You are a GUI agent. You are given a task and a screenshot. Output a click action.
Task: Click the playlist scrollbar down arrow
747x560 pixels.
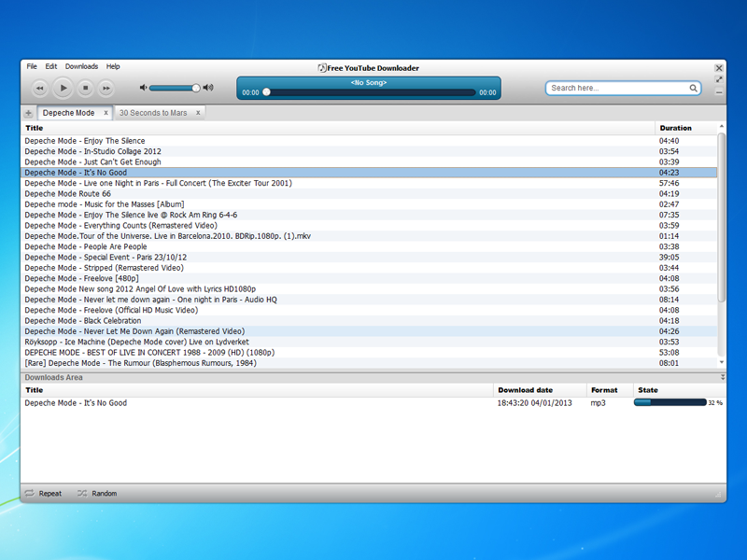pos(721,362)
